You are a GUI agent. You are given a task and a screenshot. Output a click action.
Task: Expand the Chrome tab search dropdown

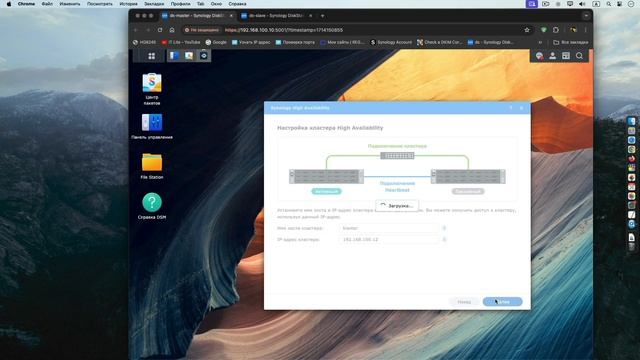point(586,16)
